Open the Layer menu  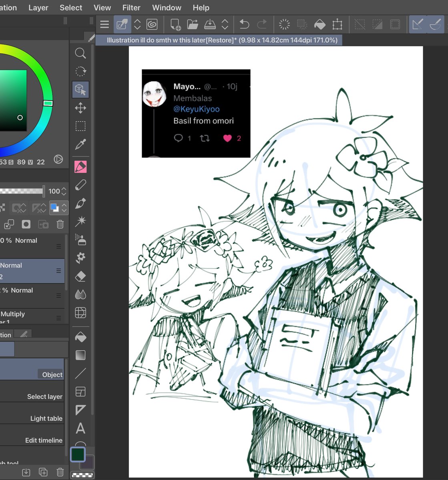click(x=38, y=8)
